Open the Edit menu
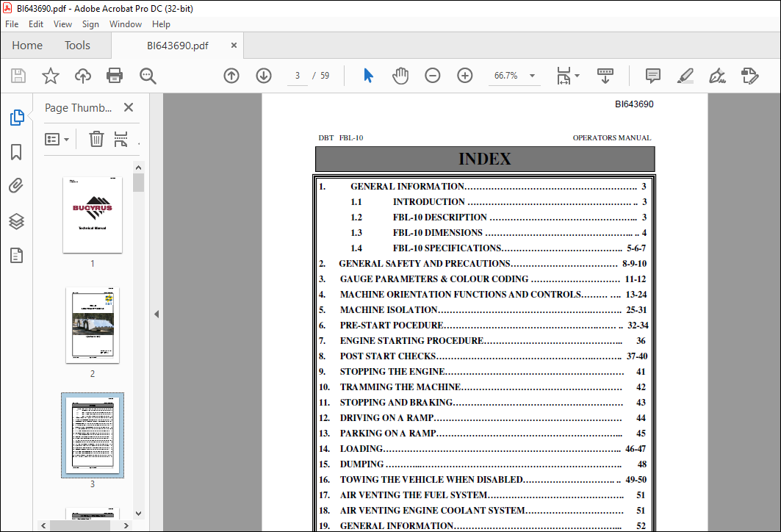Viewport: 781px width, 532px height. click(x=36, y=24)
